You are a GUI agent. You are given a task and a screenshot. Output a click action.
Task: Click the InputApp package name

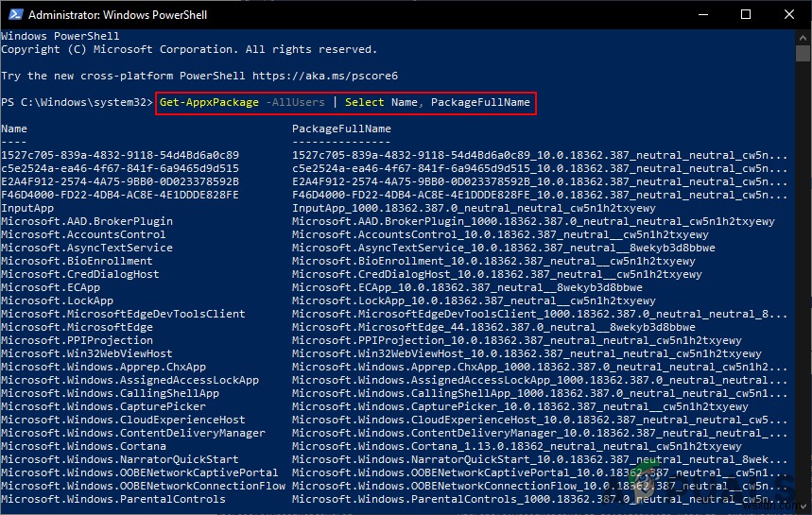tap(27, 208)
